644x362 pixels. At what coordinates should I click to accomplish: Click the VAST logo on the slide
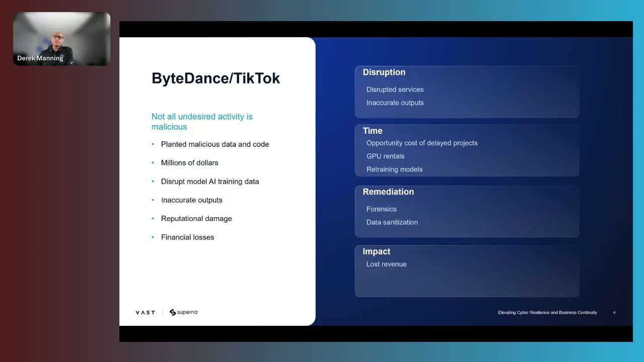145,313
